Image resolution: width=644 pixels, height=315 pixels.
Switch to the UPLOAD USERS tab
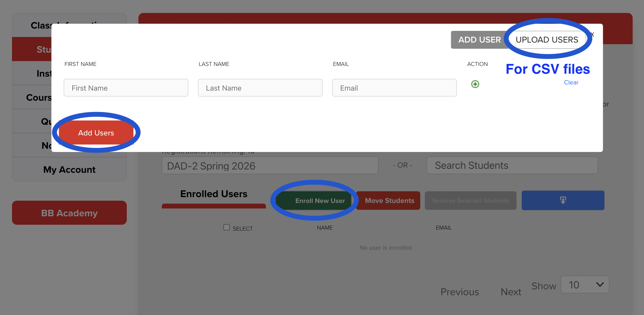click(547, 40)
